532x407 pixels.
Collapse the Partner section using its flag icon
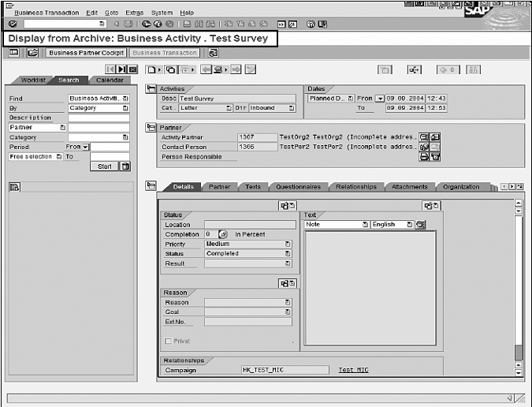tap(151, 127)
